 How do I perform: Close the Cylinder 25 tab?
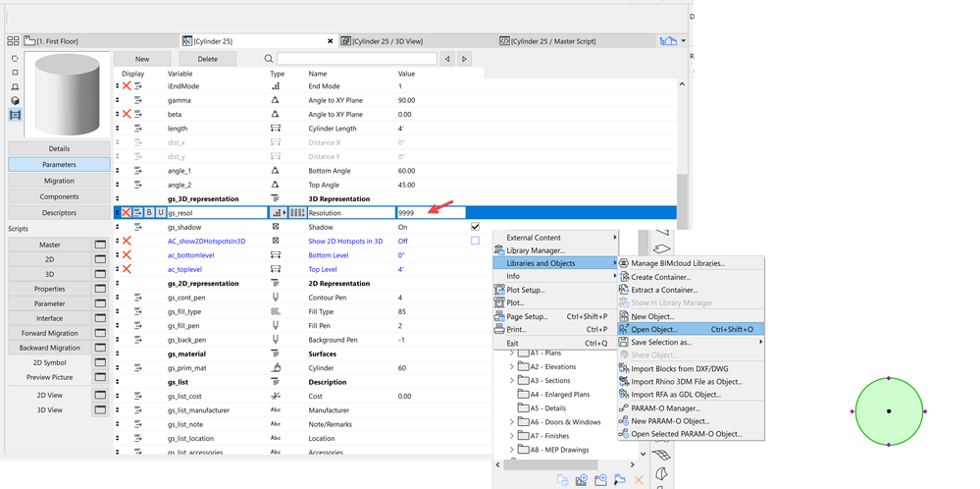(330, 41)
